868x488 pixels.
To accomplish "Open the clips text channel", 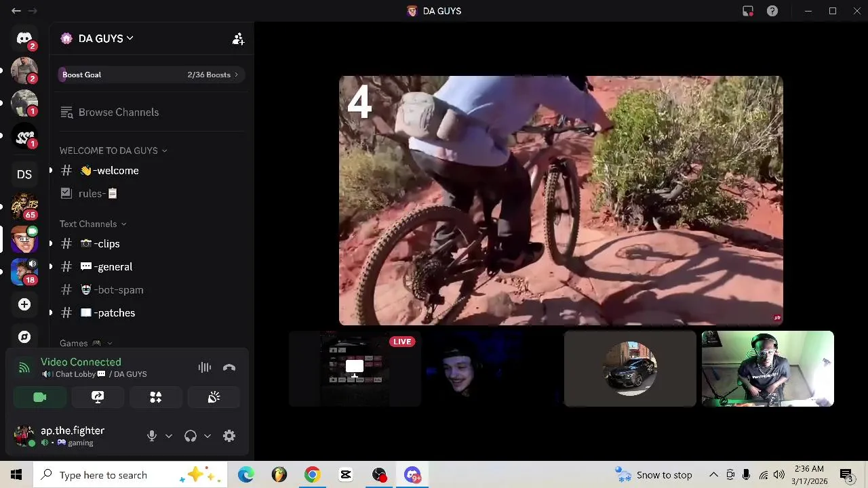I will click(151, 244).
